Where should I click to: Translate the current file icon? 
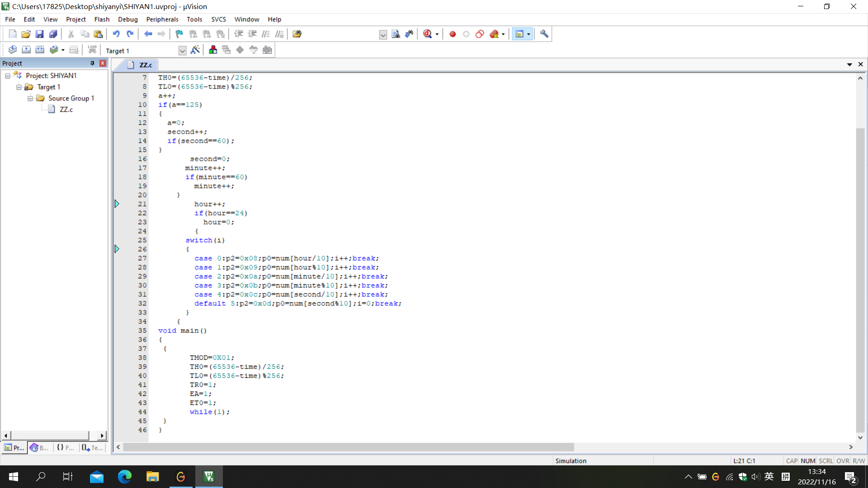pyautogui.click(x=13, y=50)
